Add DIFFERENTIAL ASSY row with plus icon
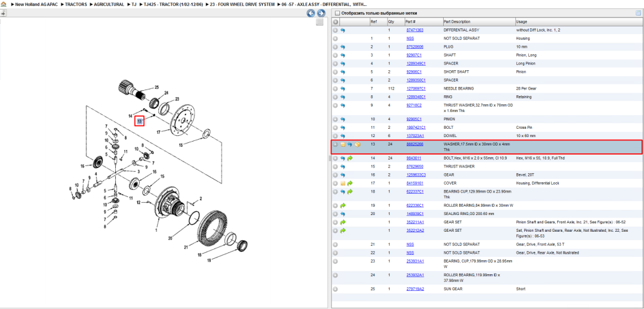 pos(336,30)
